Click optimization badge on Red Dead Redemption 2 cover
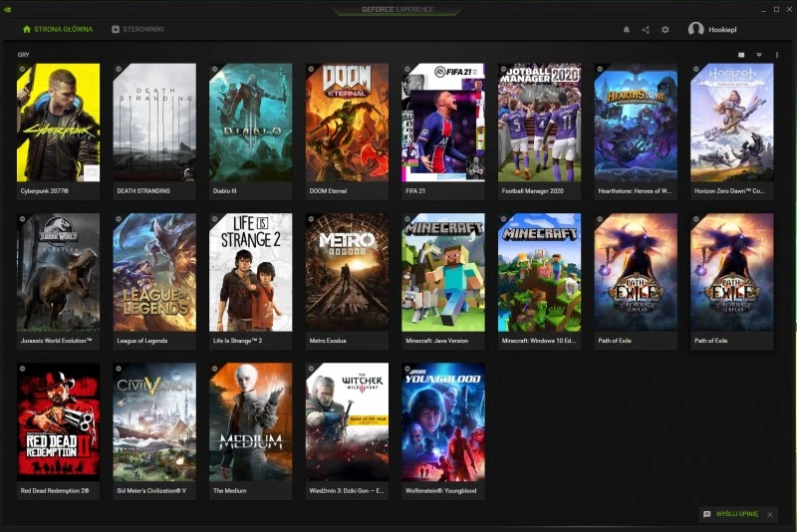The height and width of the screenshot is (532, 797). coord(22,369)
